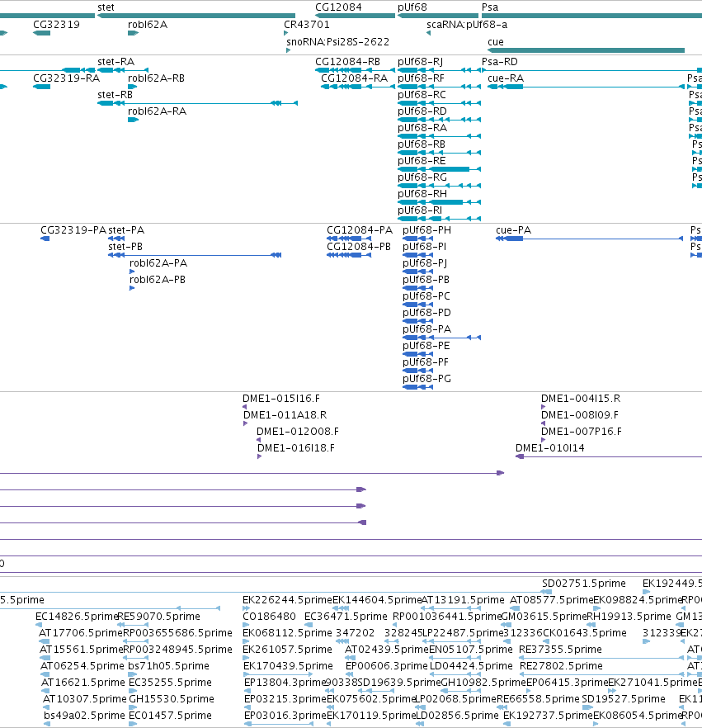Click protein pUf68-PA
This screenshot has height=728, width=702.
(426, 329)
